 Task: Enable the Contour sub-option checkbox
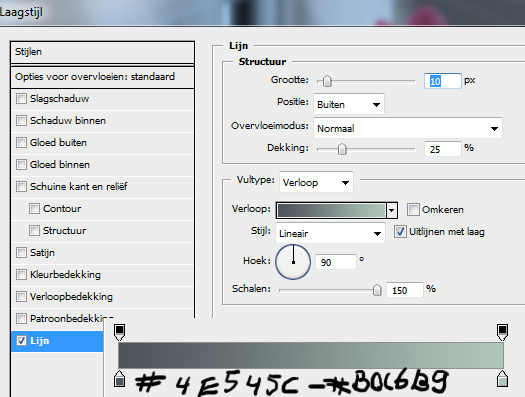pyautogui.click(x=34, y=209)
